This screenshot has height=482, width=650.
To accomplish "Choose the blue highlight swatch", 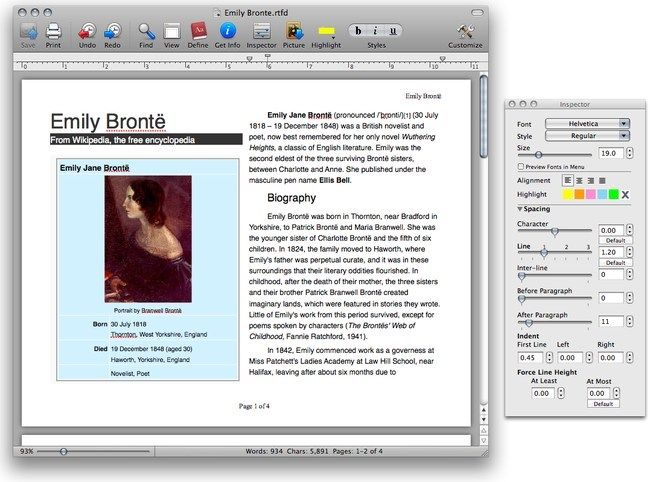I will coord(602,194).
